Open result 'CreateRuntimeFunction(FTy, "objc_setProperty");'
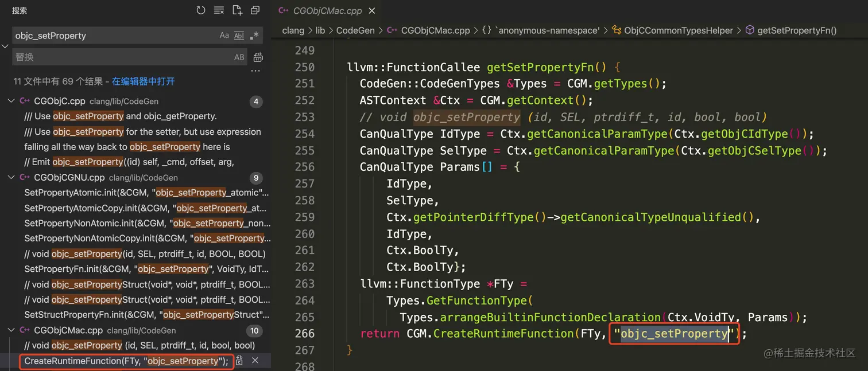The image size is (868, 371). tap(126, 361)
